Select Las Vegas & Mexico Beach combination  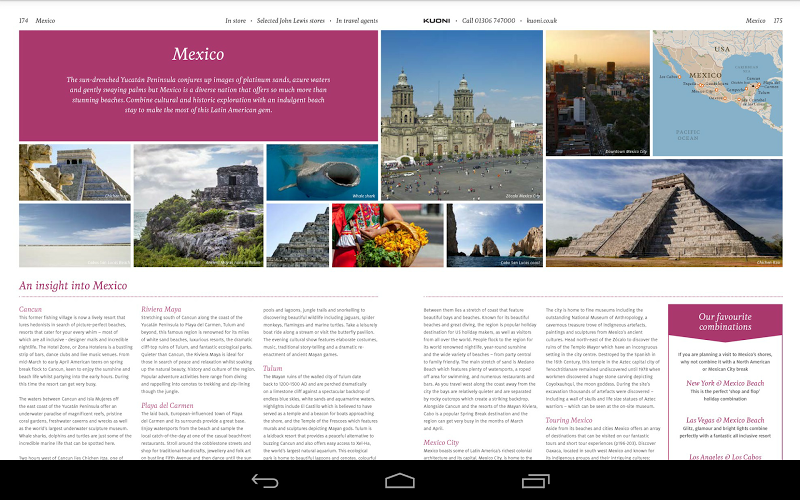tap(725, 420)
